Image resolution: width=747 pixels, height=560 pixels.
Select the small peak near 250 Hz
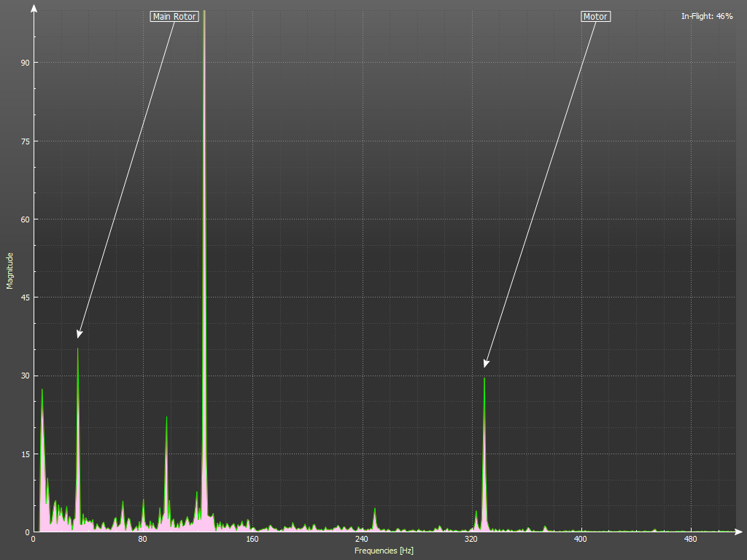tap(375, 510)
